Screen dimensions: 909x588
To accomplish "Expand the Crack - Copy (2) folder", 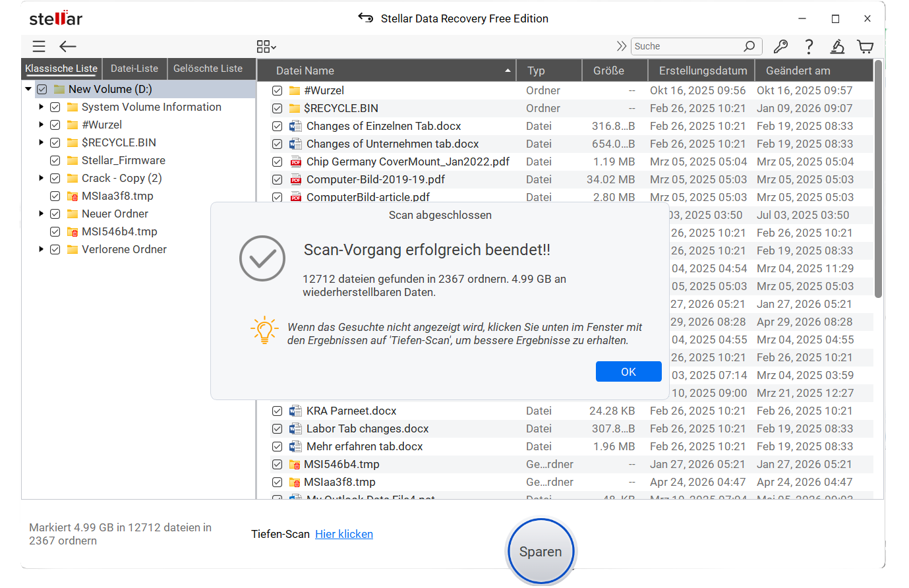I will [x=41, y=178].
